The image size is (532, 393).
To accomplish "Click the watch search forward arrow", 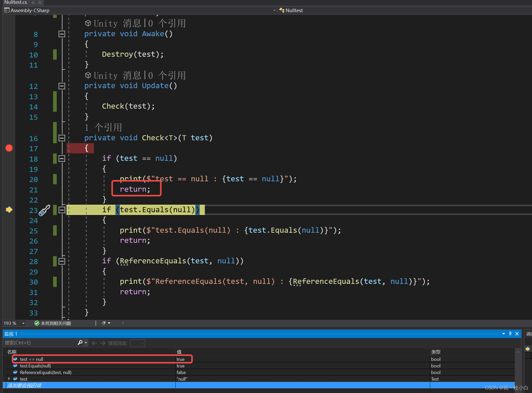I will pos(103,343).
